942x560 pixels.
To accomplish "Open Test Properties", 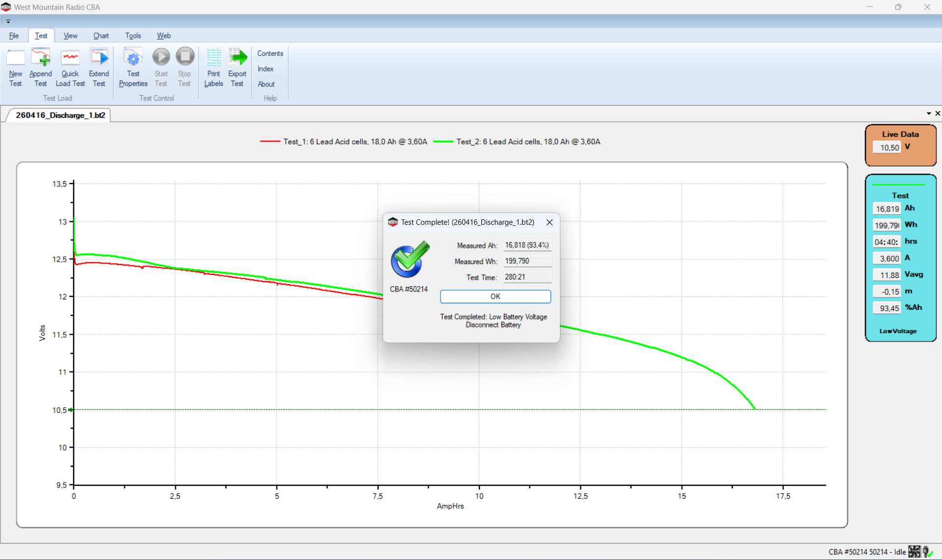I will pos(133,58).
